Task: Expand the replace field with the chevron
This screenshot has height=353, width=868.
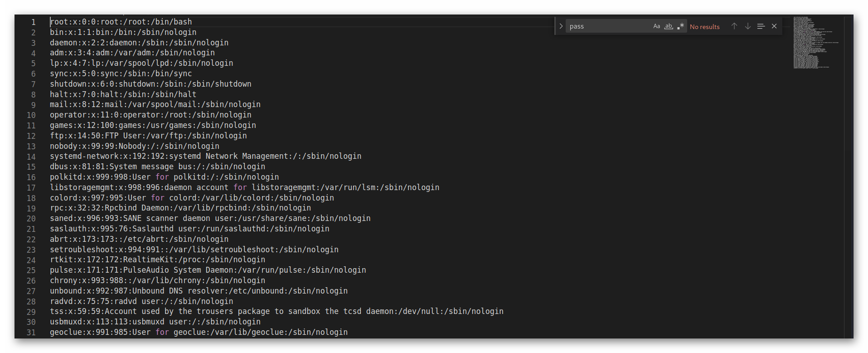Action: [561, 26]
